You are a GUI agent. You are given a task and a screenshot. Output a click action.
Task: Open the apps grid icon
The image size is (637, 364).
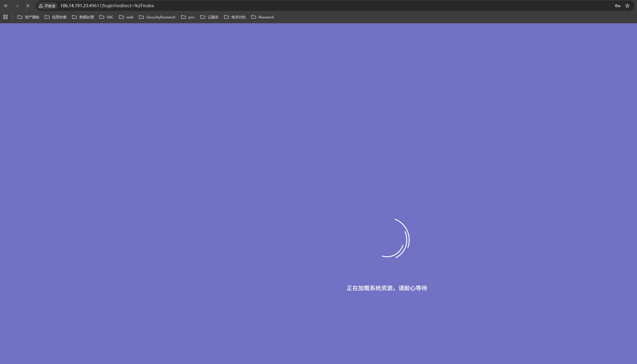(5, 17)
